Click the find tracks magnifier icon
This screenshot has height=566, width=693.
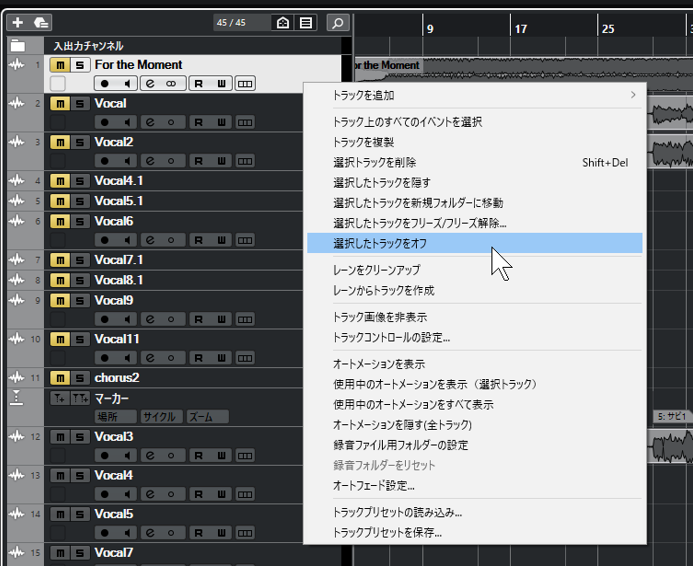point(338,23)
